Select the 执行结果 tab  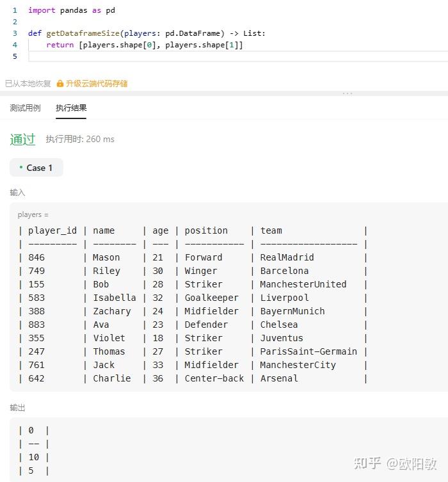(71, 108)
